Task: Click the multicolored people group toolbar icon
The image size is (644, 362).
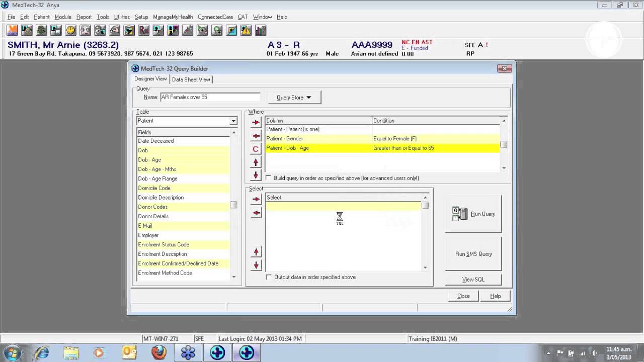Action: coord(173,30)
